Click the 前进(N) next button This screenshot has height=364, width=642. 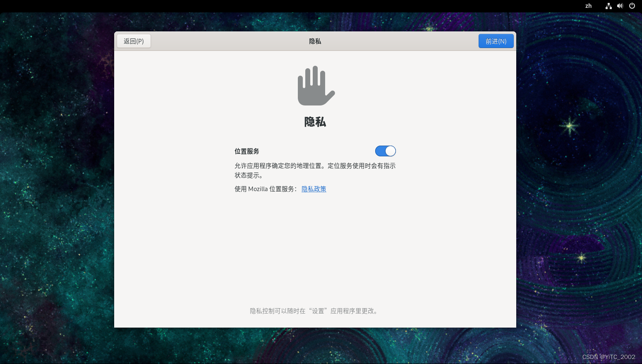point(496,41)
